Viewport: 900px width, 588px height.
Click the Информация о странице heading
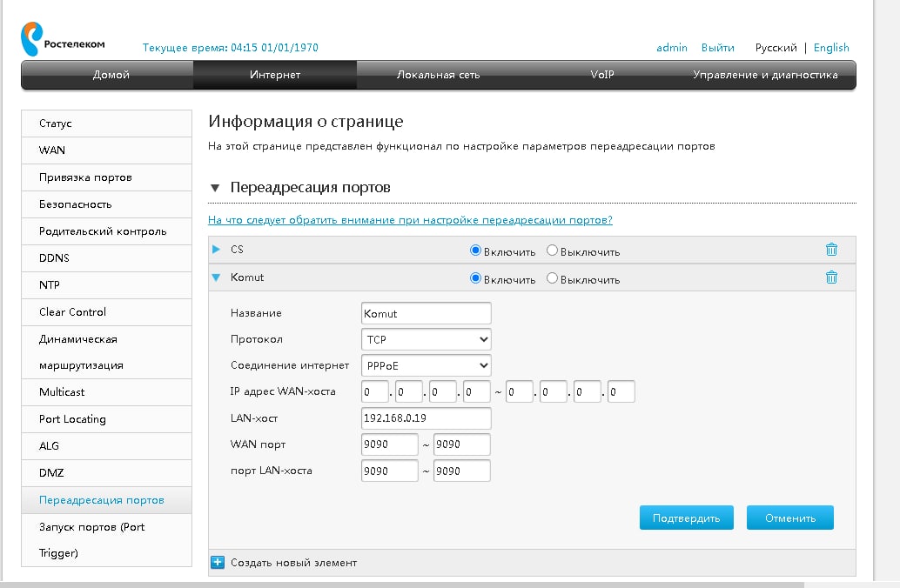[306, 122]
